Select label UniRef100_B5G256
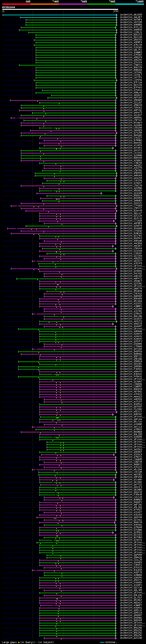Screen dimensions: 146x644 (x=131, y=628)
